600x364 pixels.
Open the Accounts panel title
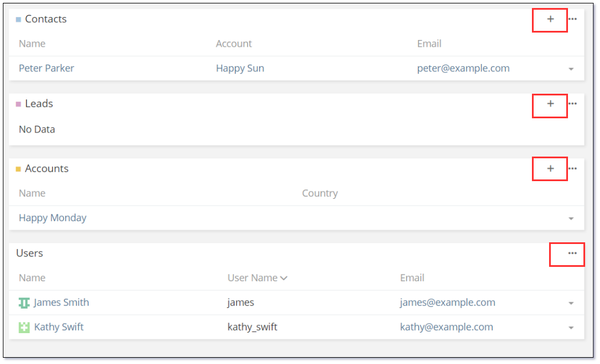click(x=47, y=169)
